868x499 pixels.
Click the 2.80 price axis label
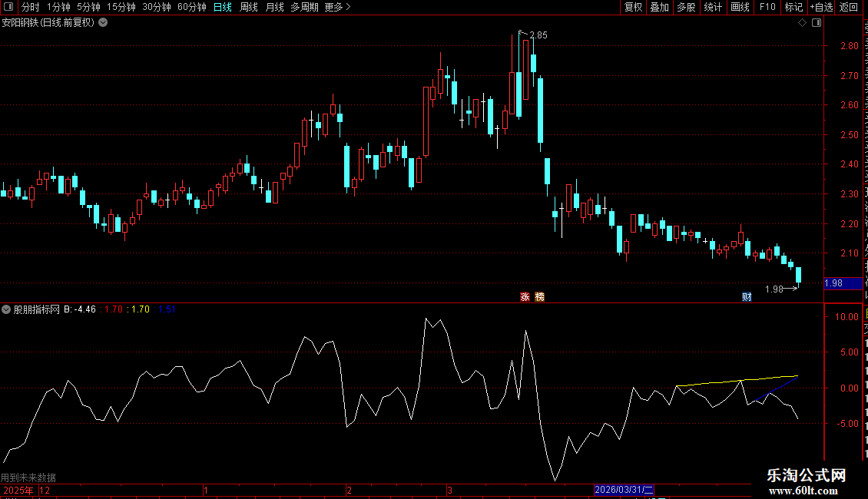849,46
